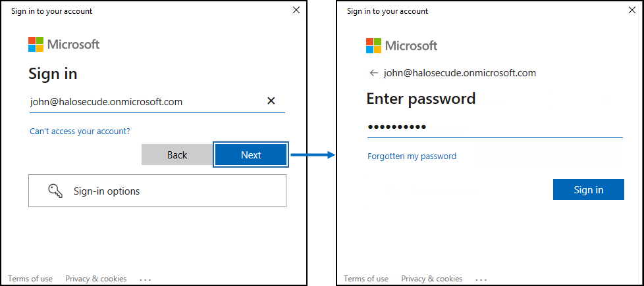Close the Enter password window
644x286 pixels.
[632, 11]
